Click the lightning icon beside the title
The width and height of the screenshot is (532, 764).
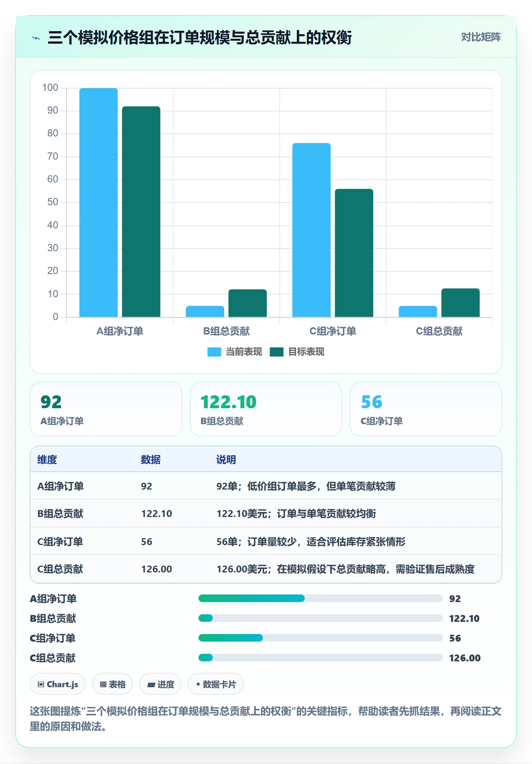click(36, 38)
